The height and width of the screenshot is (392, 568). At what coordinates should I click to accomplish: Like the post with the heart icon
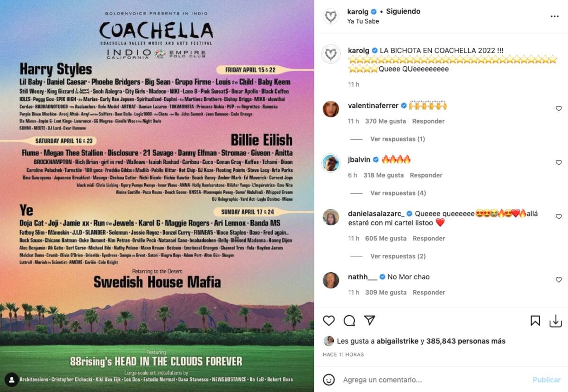click(329, 321)
